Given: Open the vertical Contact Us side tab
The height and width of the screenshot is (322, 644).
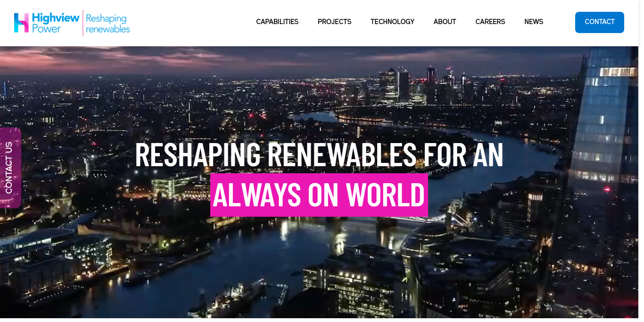Looking at the screenshot, I should (x=10, y=168).
